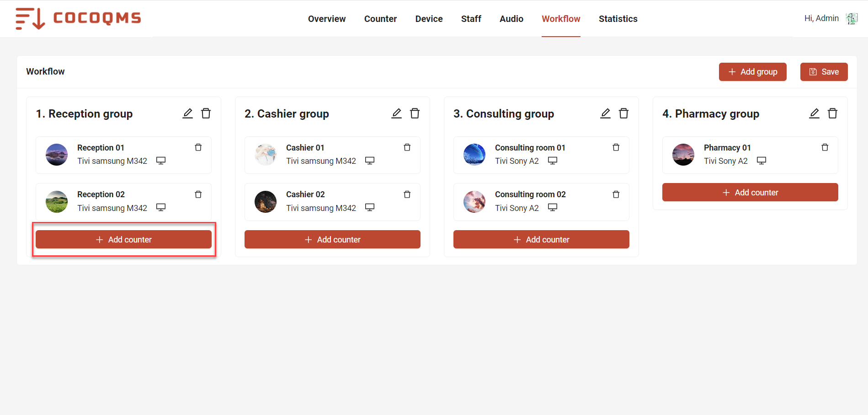Open the Counter tab
This screenshot has height=415, width=868.
click(x=380, y=19)
